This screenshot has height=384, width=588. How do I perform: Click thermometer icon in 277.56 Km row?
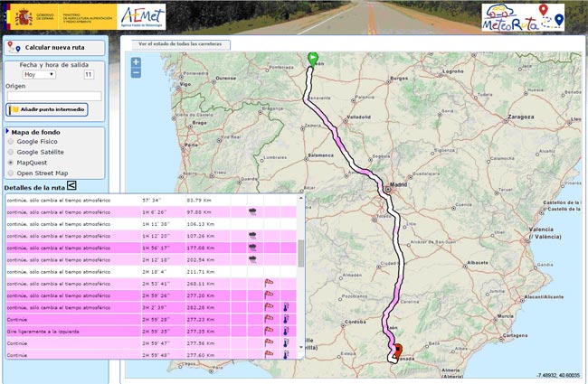click(x=286, y=343)
